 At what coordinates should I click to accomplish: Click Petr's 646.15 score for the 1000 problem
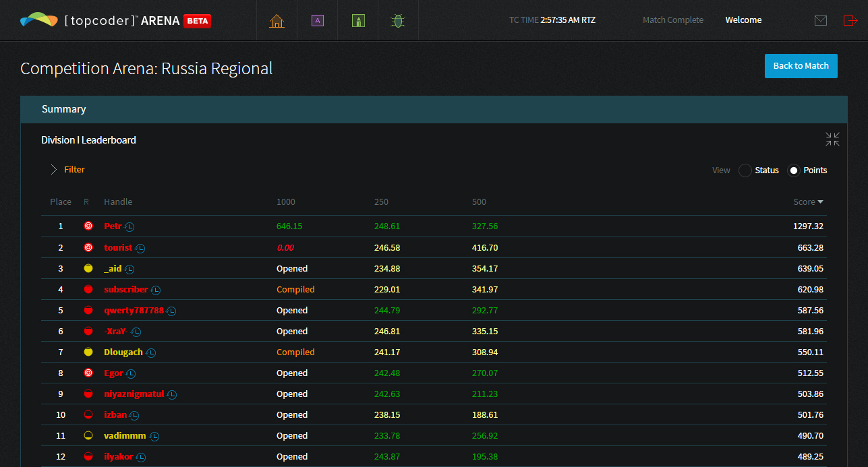tap(289, 226)
